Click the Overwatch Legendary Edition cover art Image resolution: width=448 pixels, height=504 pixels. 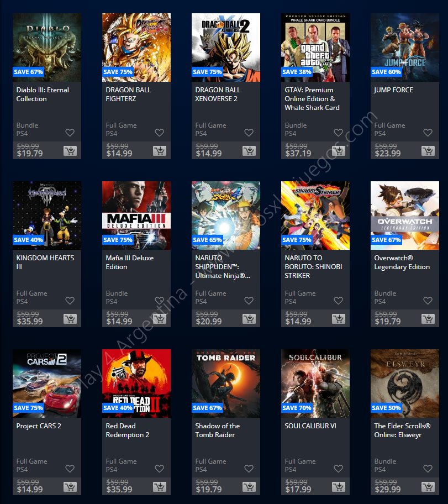point(405,216)
